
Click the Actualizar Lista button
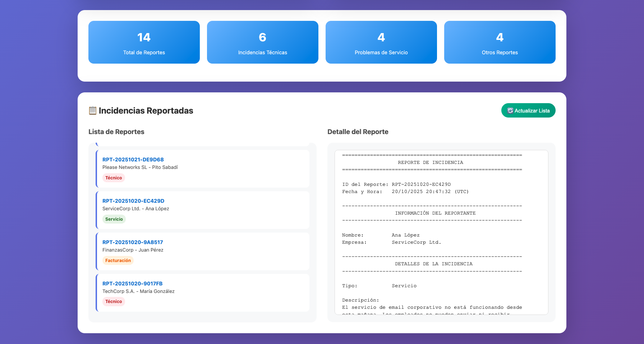[528, 110]
